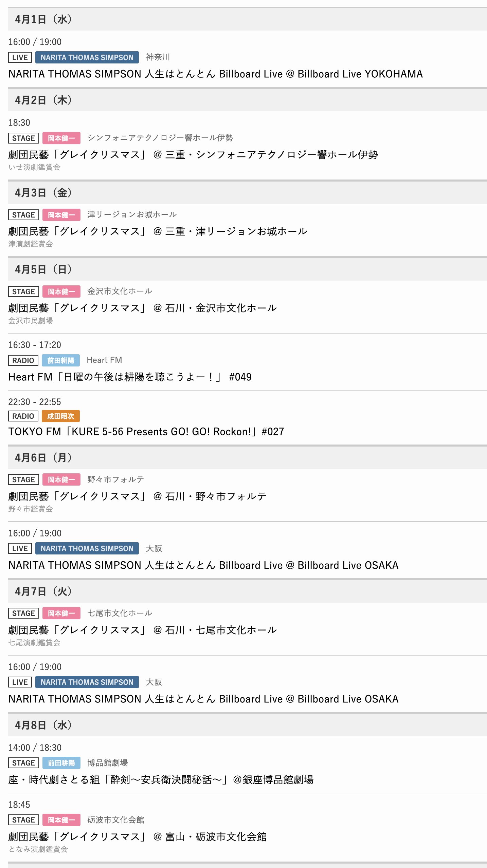Open the 酔剣〜安兵衛決闘秘話〜 銀座博品館劇場 event
This screenshot has height=868, width=487.
(x=161, y=779)
